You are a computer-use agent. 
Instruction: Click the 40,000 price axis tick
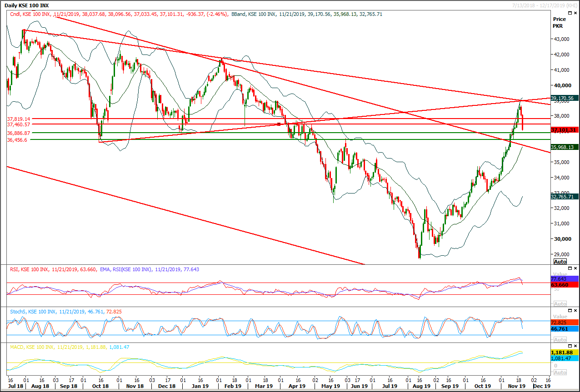pyautogui.click(x=562, y=85)
